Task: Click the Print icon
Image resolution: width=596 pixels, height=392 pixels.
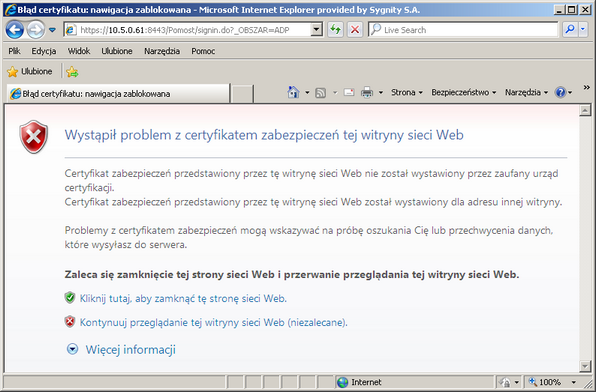Action: (x=367, y=92)
